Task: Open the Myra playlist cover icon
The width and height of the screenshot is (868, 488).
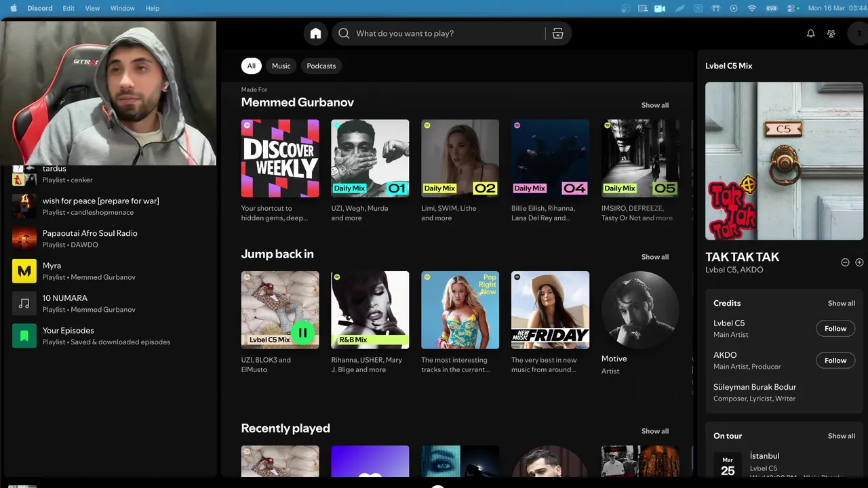Action: tap(24, 271)
